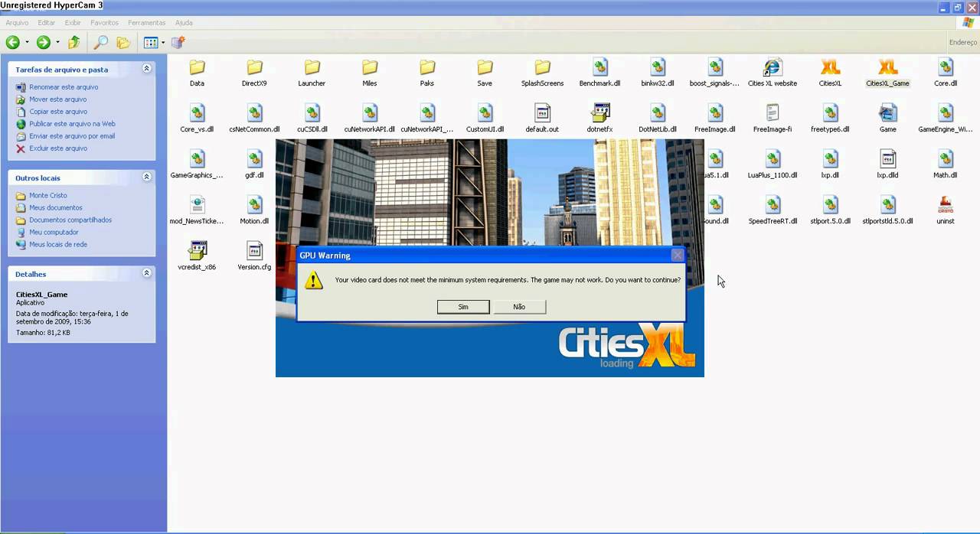Open the DirectX9 folder

click(254, 73)
